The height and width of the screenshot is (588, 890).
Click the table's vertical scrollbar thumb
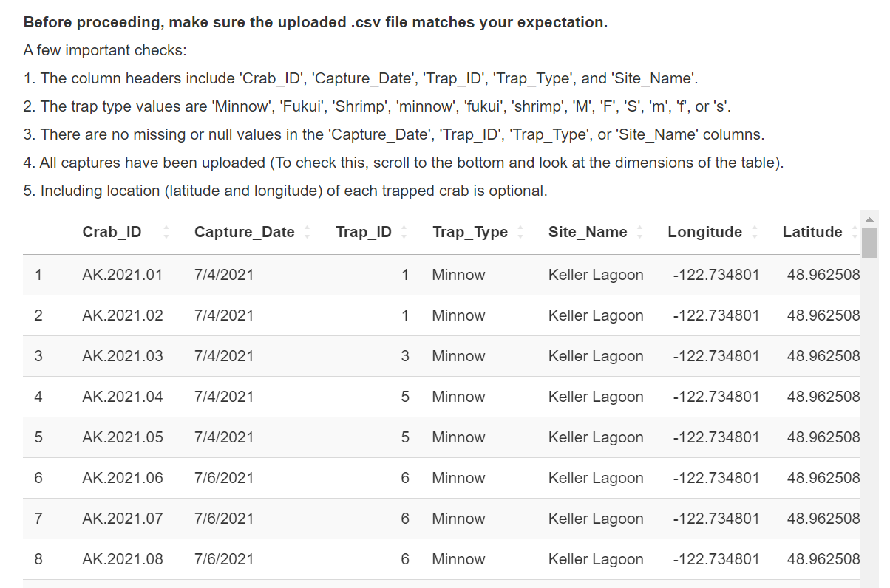click(x=869, y=243)
